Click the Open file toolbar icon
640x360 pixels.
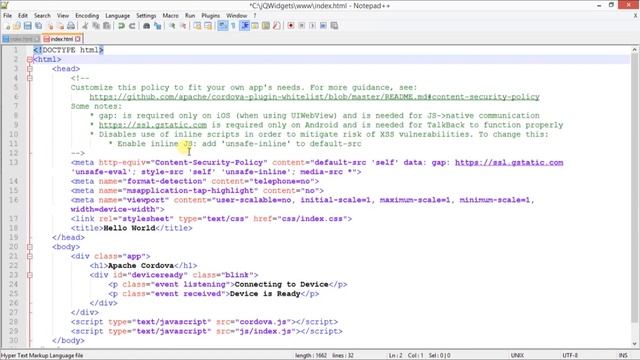pos(17,26)
